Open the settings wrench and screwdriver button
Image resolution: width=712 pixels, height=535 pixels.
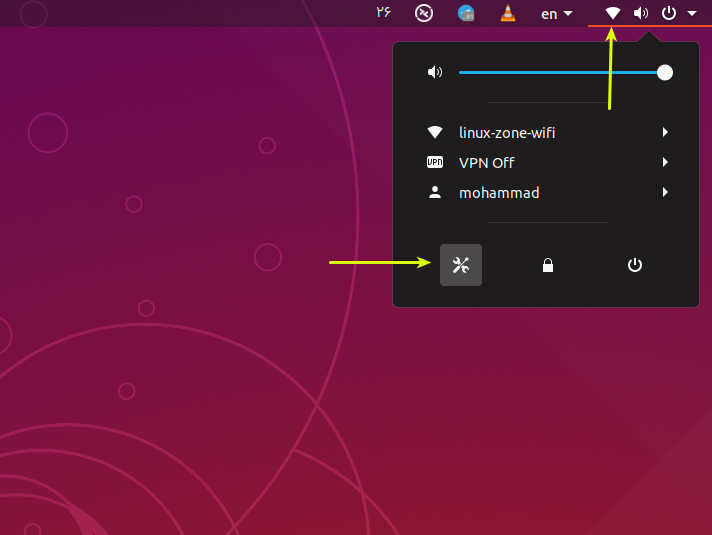(460, 265)
